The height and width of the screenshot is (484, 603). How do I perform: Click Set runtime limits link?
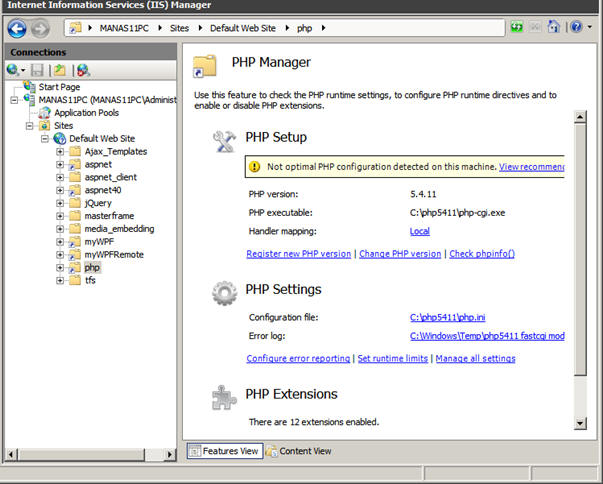(x=393, y=359)
